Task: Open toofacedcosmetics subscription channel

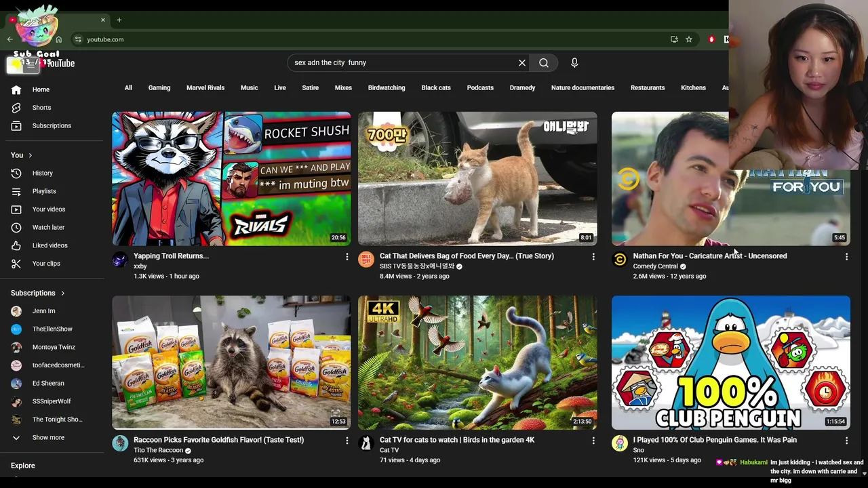Action: 58,365
